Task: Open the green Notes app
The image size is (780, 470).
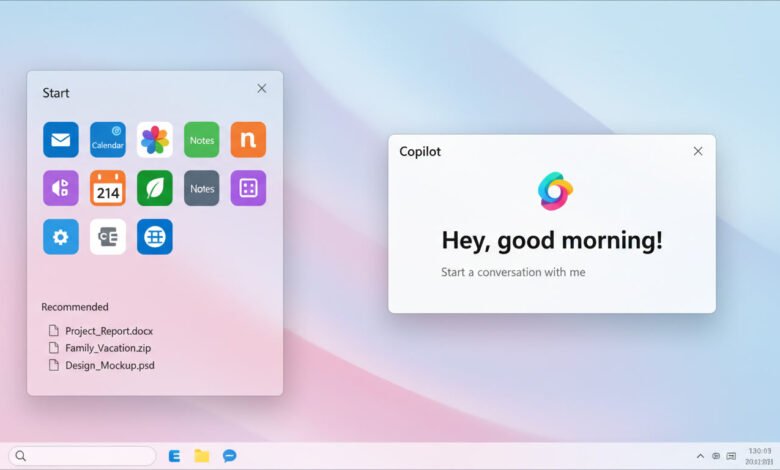Action: (x=201, y=140)
